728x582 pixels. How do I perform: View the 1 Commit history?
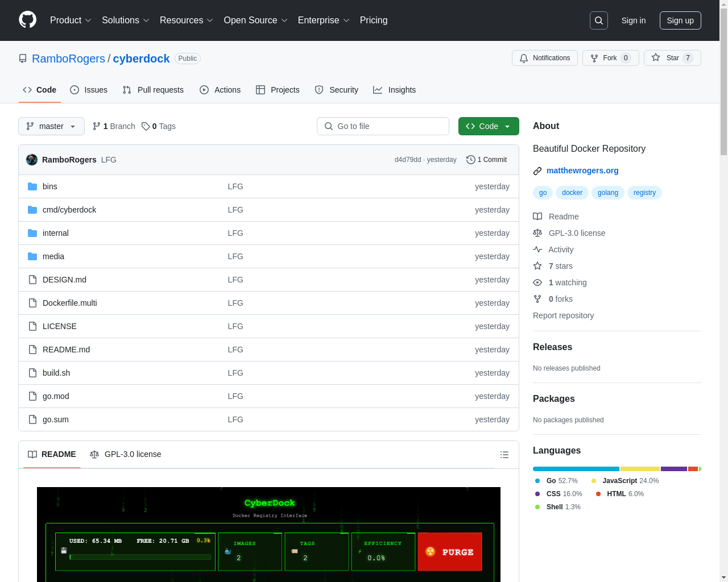tap(486, 160)
